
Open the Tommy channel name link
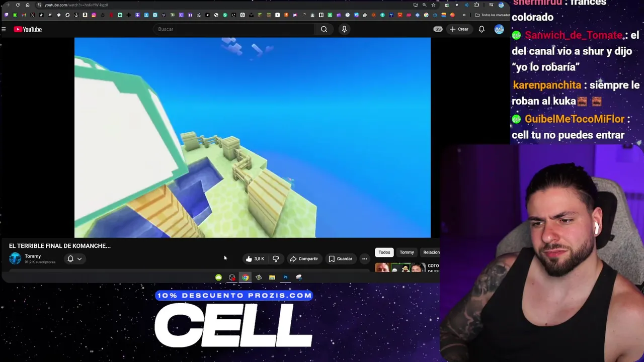point(33,256)
